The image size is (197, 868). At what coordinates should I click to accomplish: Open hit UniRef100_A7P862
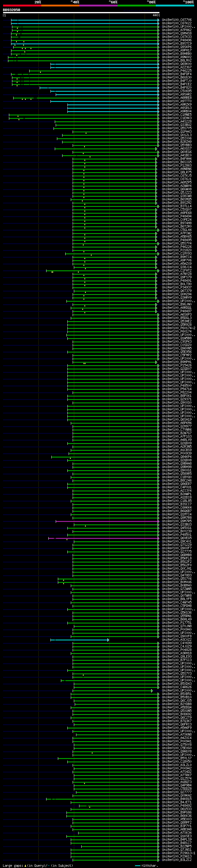coord(176,30)
